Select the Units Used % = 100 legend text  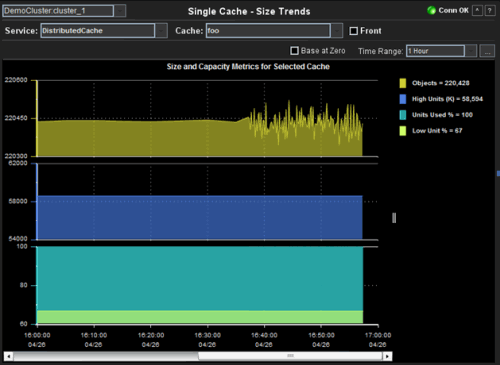(x=442, y=115)
